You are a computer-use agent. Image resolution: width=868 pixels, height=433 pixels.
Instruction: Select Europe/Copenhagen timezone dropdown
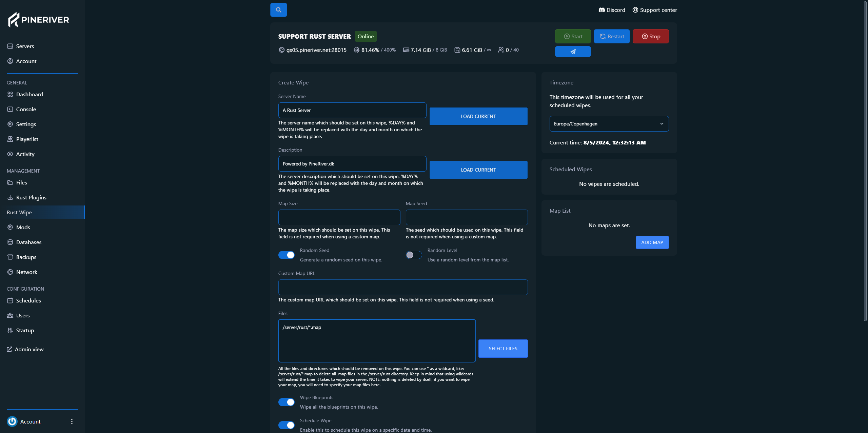tap(608, 123)
